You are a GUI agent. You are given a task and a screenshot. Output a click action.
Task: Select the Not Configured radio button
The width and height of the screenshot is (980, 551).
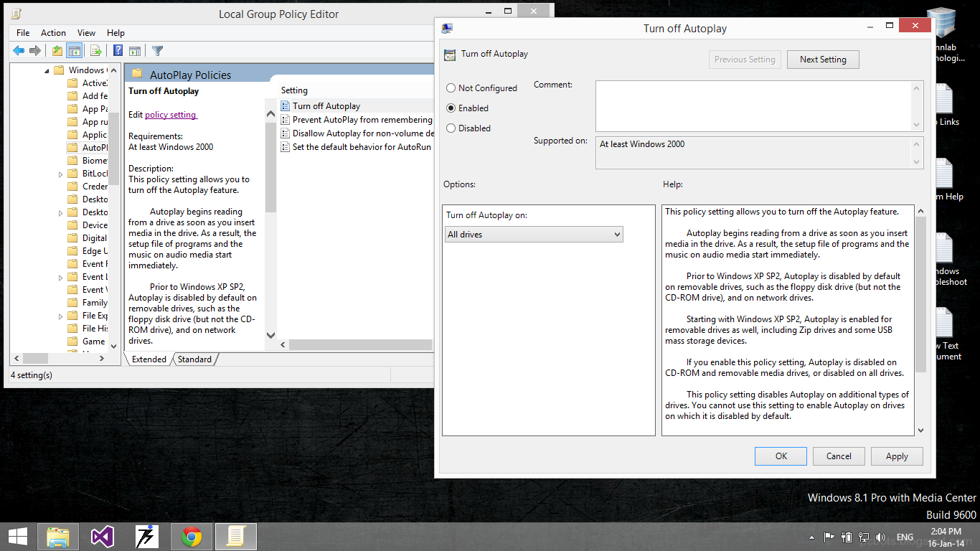pos(451,88)
